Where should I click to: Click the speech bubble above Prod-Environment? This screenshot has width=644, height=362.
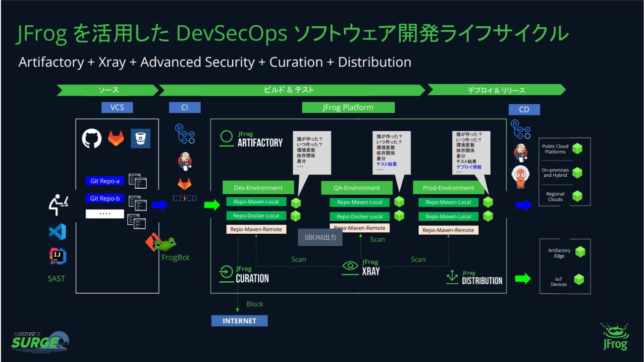pos(471,151)
